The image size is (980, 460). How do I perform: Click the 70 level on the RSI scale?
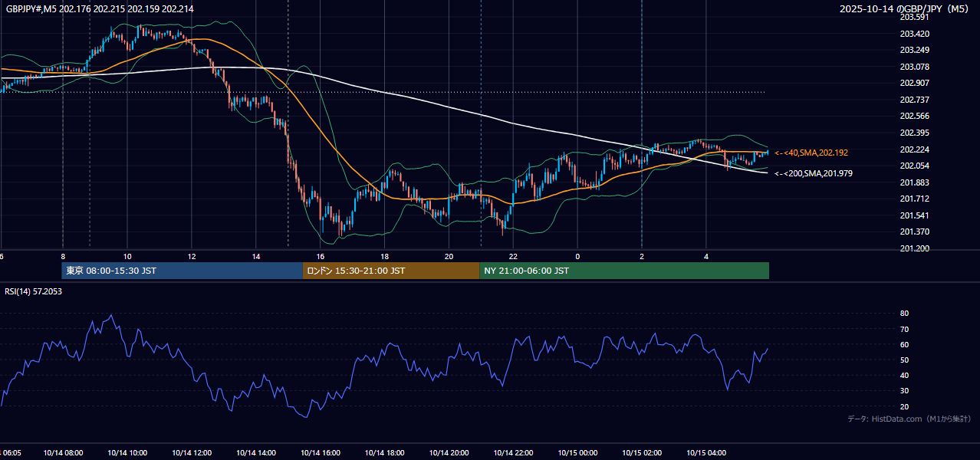(x=904, y=329)
